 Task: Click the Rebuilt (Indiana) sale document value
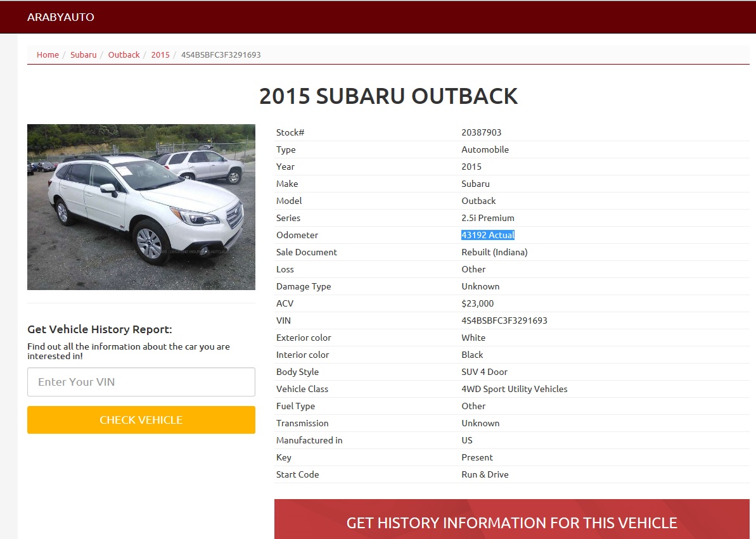coord(494,252)
